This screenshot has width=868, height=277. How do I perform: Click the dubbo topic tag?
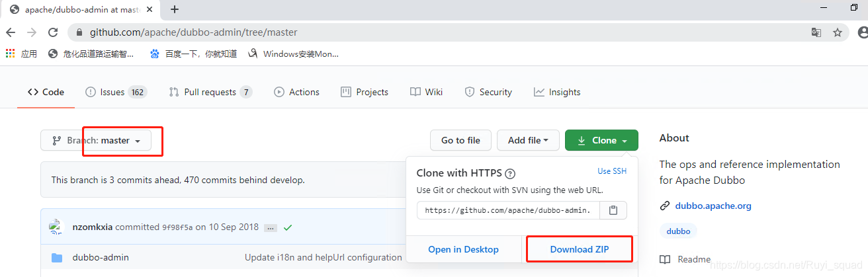point(678,231)
